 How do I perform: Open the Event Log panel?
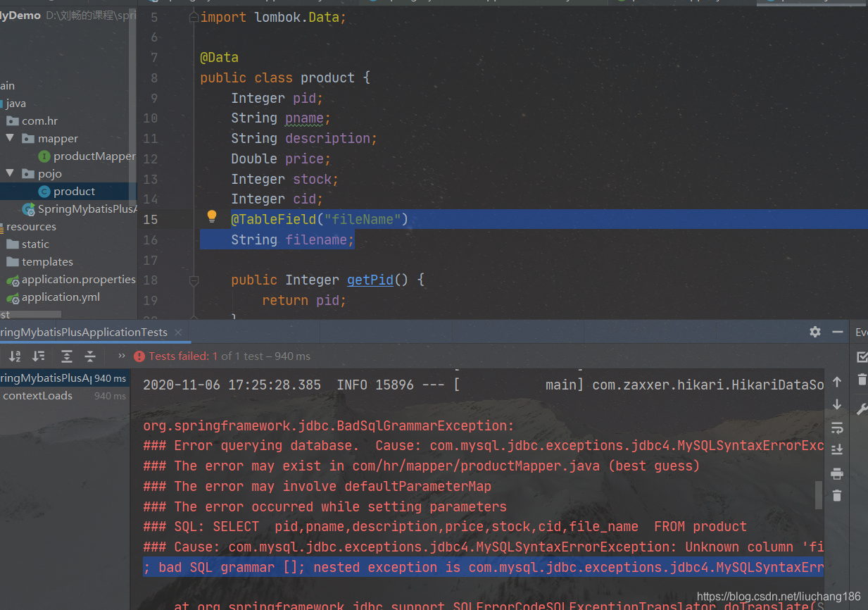[860, 332]
